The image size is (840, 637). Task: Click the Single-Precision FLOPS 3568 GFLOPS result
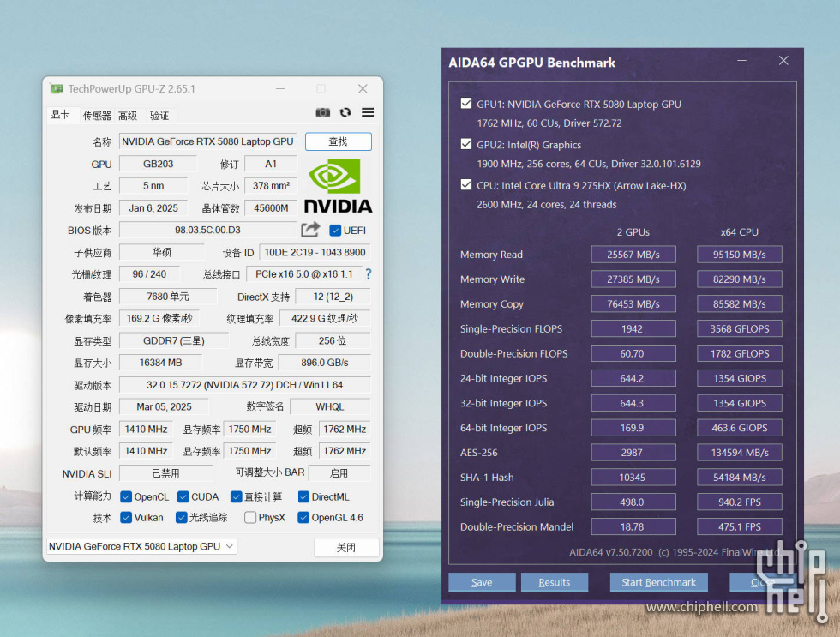(739, 328)
